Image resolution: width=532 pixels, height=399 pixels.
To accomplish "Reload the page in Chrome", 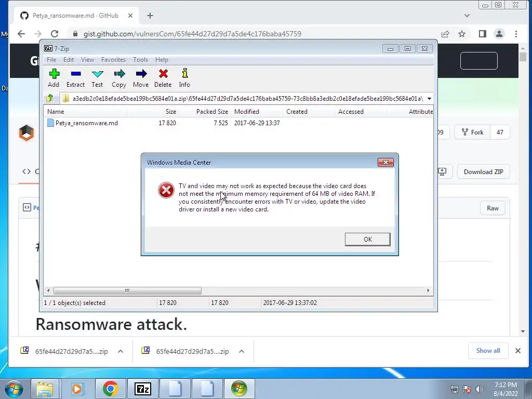I will pos(54,34).
